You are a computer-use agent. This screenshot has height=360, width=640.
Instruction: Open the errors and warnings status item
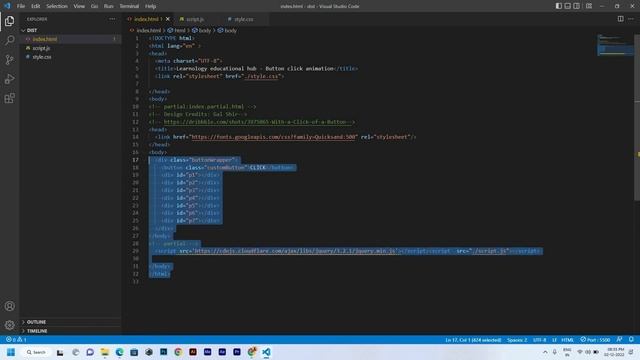(16, 340)
